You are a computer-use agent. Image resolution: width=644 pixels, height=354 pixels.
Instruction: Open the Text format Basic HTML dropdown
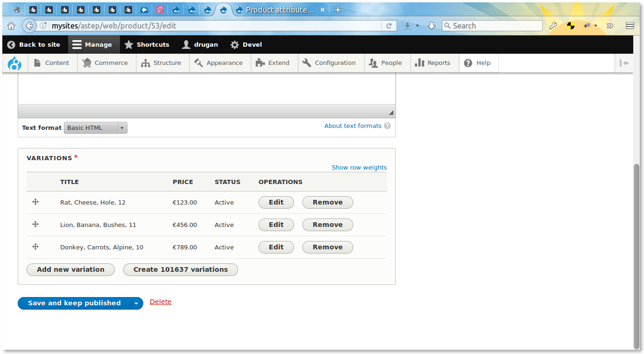point(96,127)
